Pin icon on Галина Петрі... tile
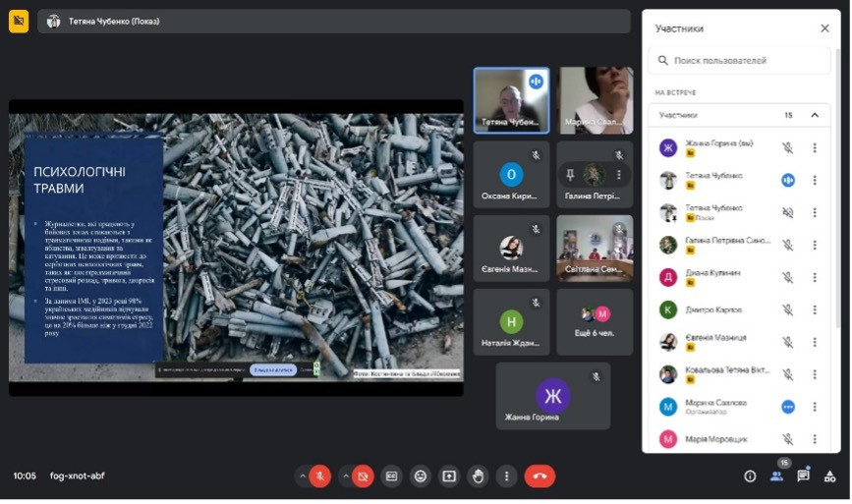Viewport: 852px width, 504px height. 570,174
